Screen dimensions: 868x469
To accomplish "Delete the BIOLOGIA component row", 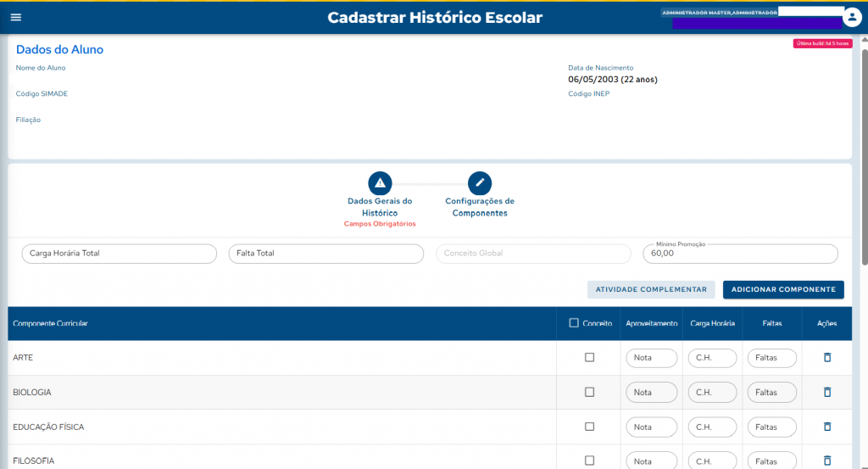I will (x=826, y=393).
